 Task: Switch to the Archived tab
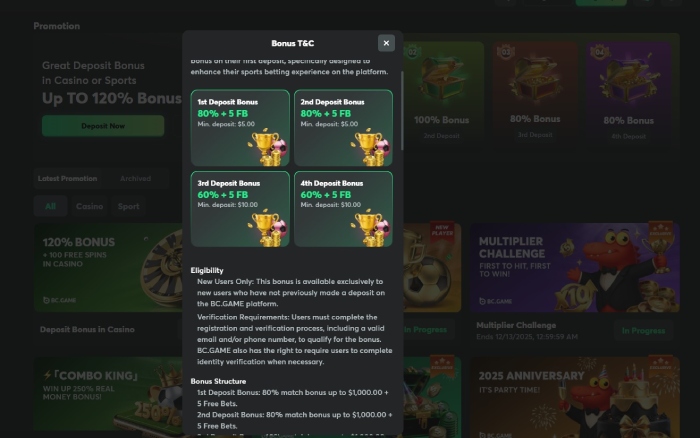(x=135, y=179)
